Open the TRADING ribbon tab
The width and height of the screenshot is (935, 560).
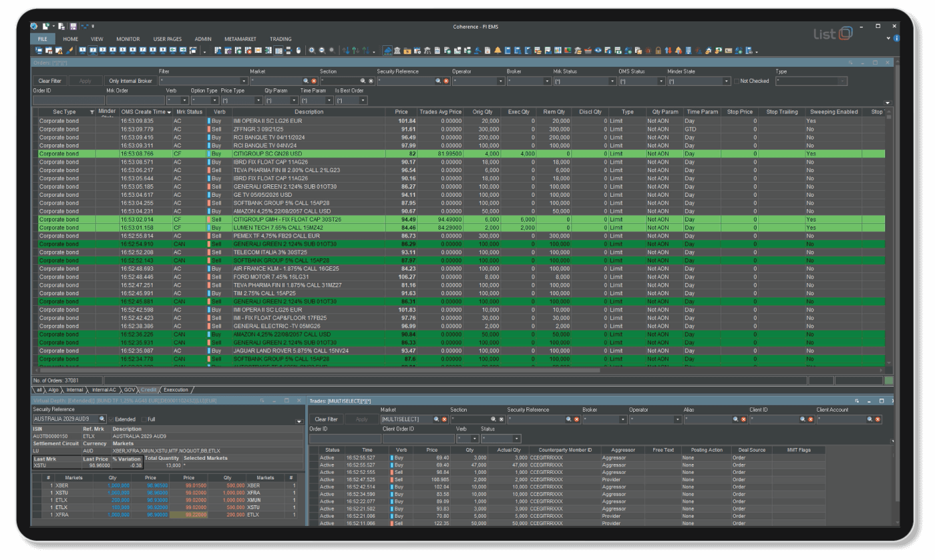click(x=280, y=39)
